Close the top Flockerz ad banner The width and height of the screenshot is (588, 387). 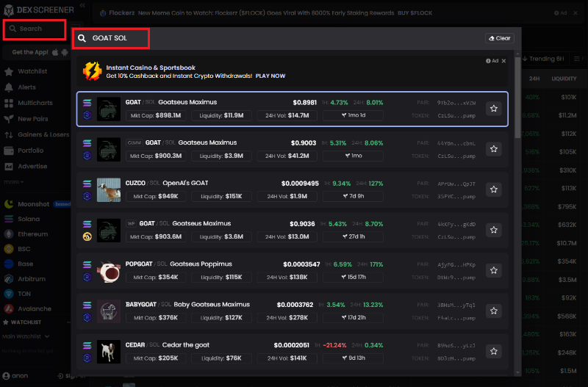(576, 13)
